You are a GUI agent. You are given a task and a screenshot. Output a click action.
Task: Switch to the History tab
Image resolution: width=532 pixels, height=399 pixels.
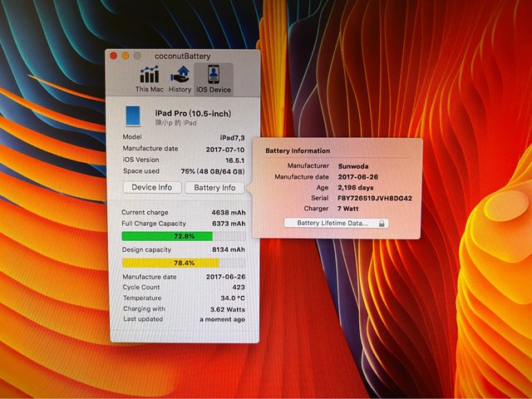click(180, 78)
